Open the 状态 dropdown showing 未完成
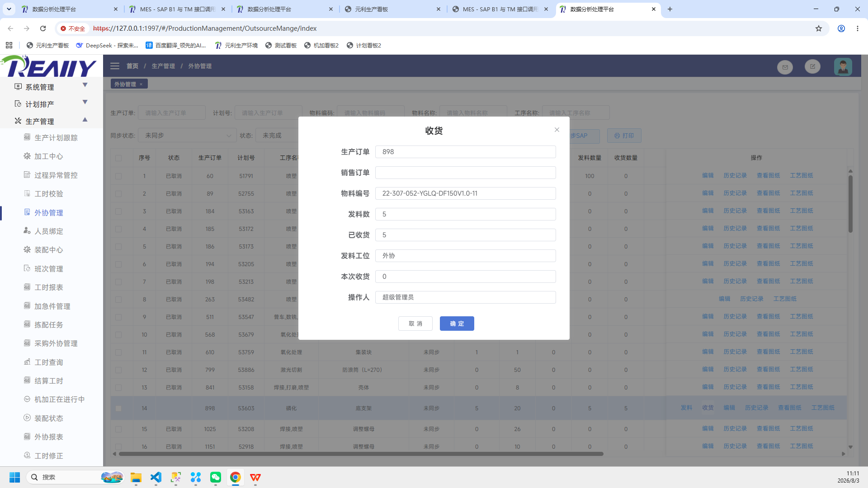 pyautogui.click(x=277, y=136)
